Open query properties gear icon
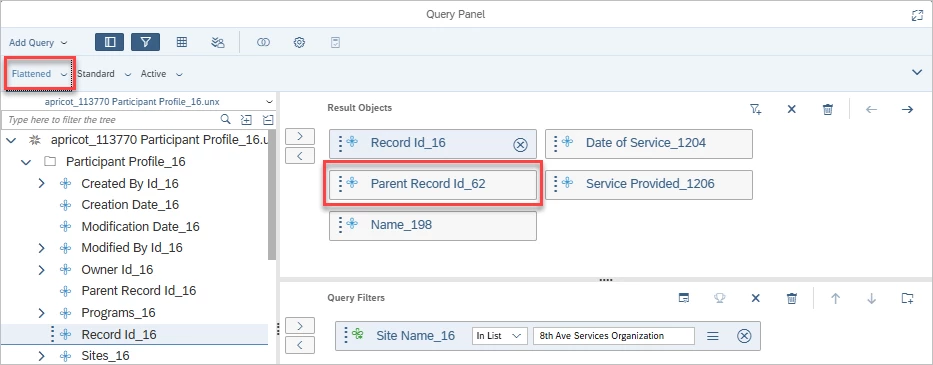 point(299,42)
